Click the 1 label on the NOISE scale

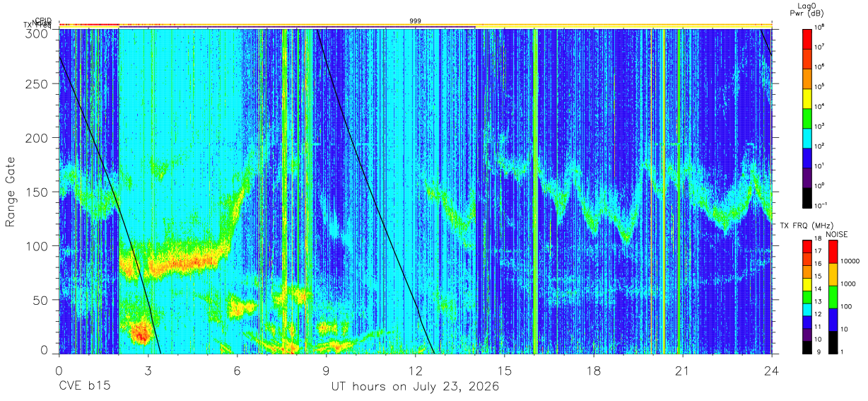[843, 351]
